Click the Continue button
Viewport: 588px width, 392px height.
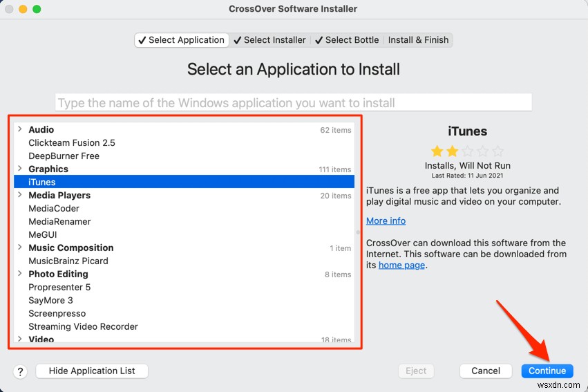click(x=547, y=371)
